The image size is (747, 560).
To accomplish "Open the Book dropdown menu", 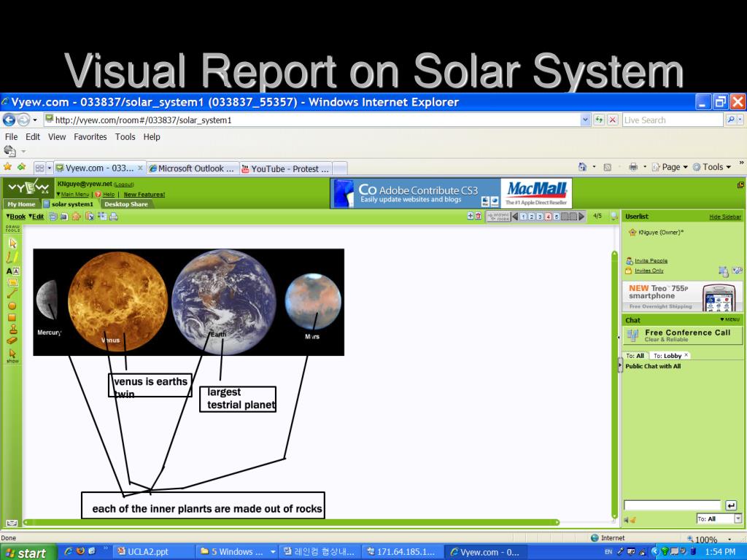I will (16, 217).
